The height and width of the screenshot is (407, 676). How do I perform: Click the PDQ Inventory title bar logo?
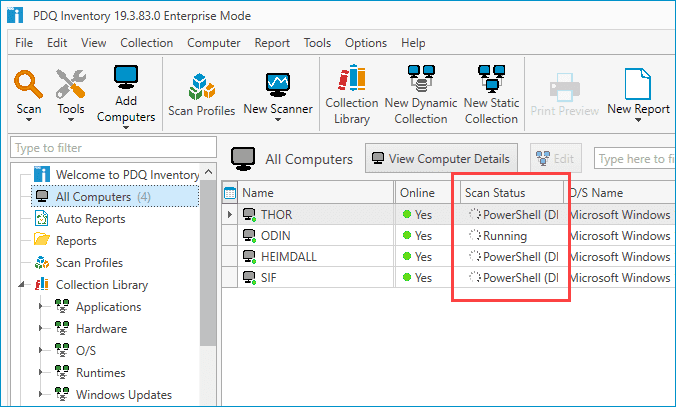tap(15, 15)
